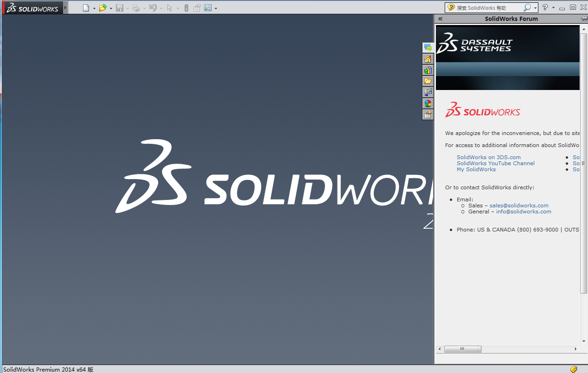Click the horizontal scrollbar thumb in forum pane

[462, 349]
